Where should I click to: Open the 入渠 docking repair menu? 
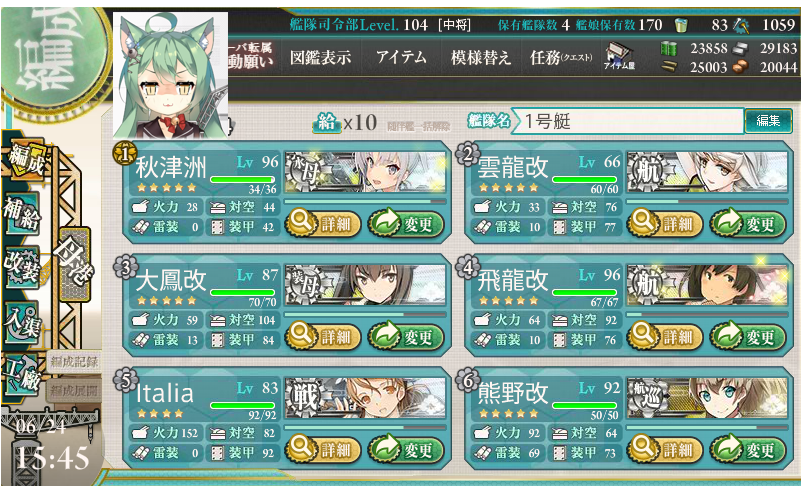[x=20, y=321]
